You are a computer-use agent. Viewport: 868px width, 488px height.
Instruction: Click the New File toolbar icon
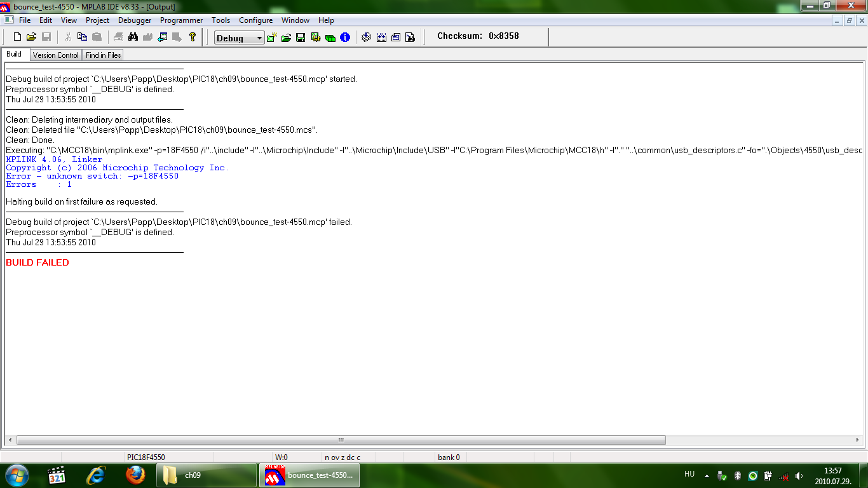tap(17, 37)
